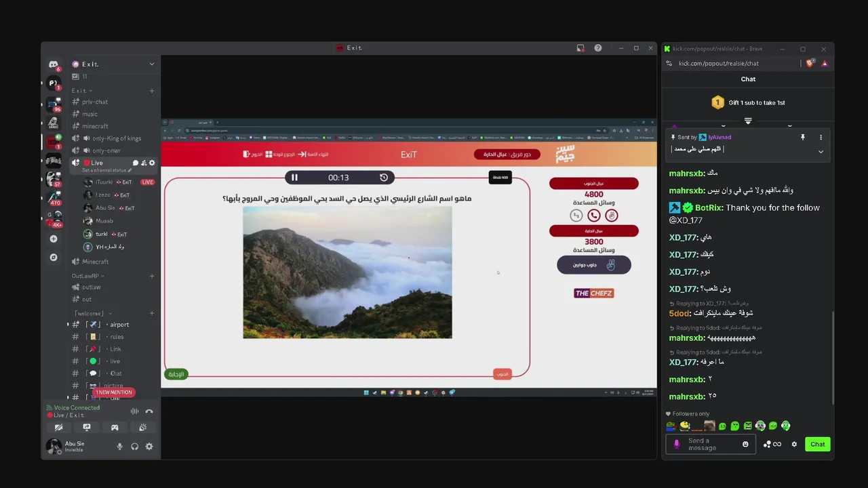Click the orange category tag button

click(502, 374)
